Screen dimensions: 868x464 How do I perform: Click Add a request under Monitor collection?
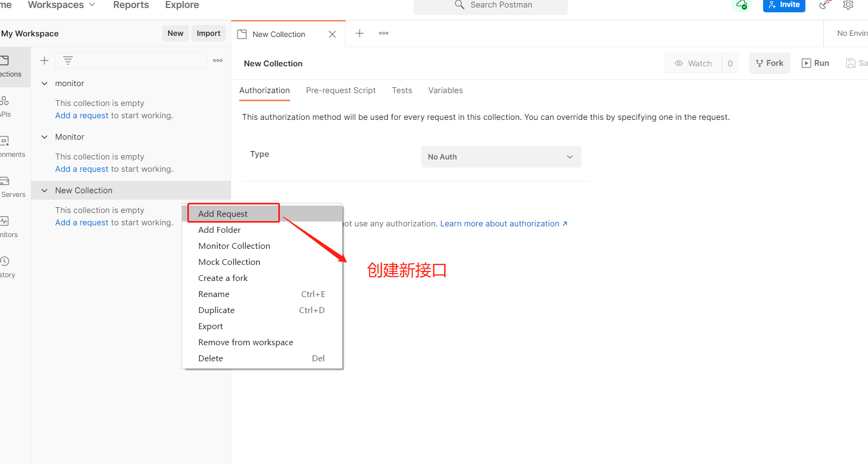pyautogui.click(x=82, y=169)
